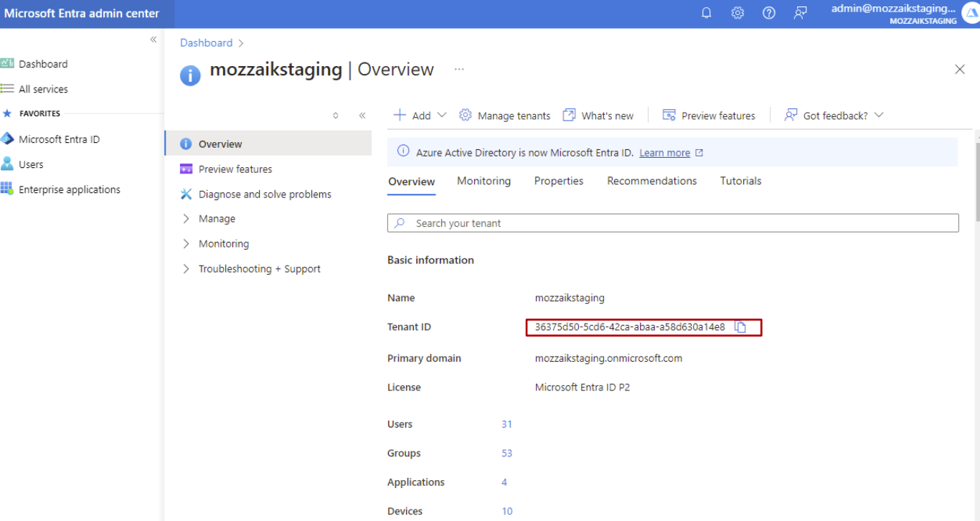Screen dimensions: 980x521
Task: Click the Manage tenants gear icon
Action: coord(466,115)
